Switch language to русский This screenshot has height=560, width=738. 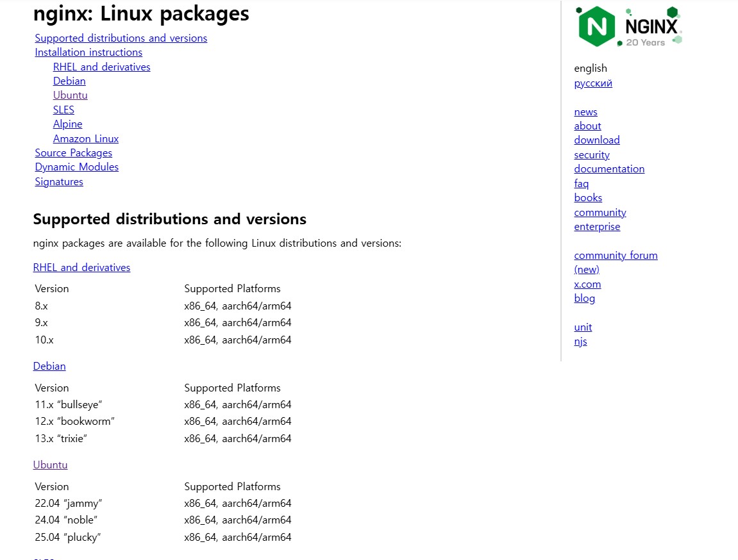pos(593,83)
